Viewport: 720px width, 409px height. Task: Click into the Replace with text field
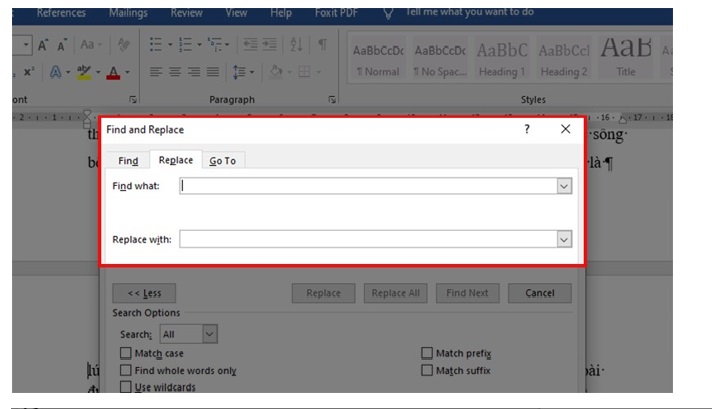[x=367, y=239]
